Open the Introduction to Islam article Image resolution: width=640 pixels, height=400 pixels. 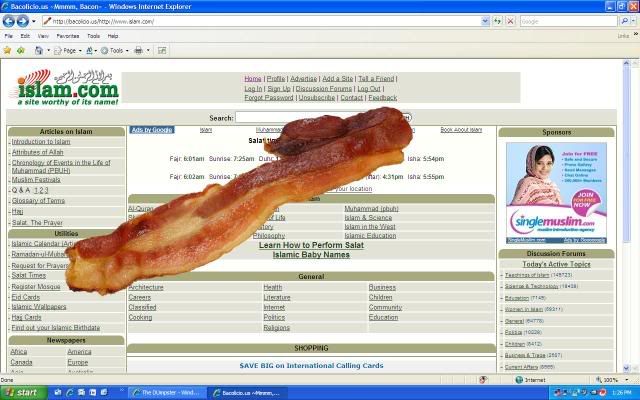41,142
